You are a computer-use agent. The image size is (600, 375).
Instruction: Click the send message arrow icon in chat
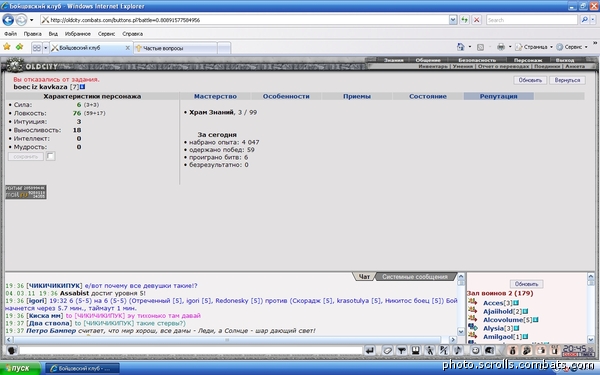369,350
